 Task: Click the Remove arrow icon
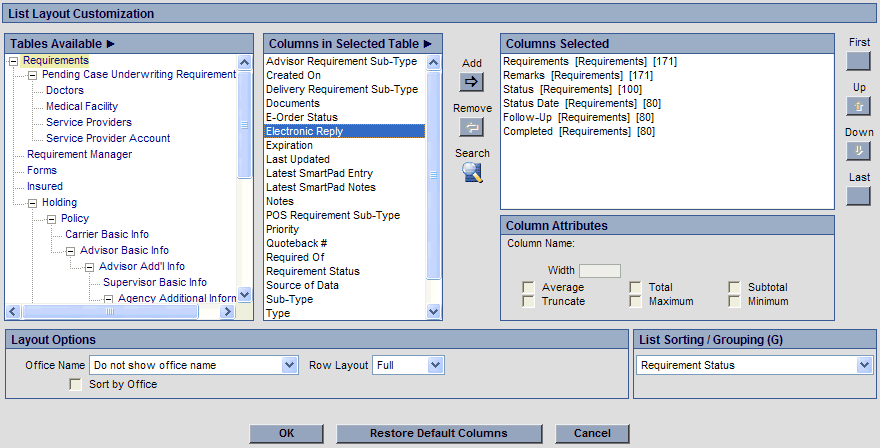coord(472,127)
